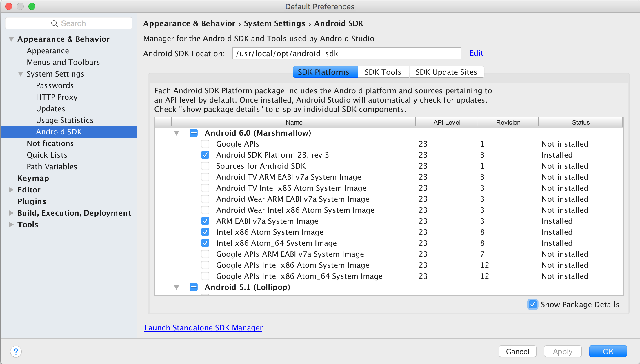This screenshot has height=364, width=640.
Task: Toggle Android 5.1 (Lollipop) group checkbox
Action: click(x=194, y=287)
